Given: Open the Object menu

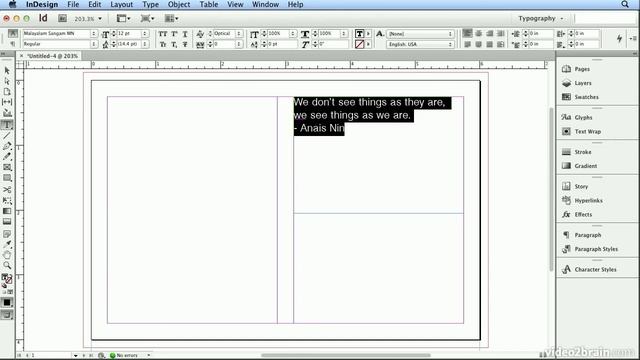Looking at the screenshot, I should point(179,4).
